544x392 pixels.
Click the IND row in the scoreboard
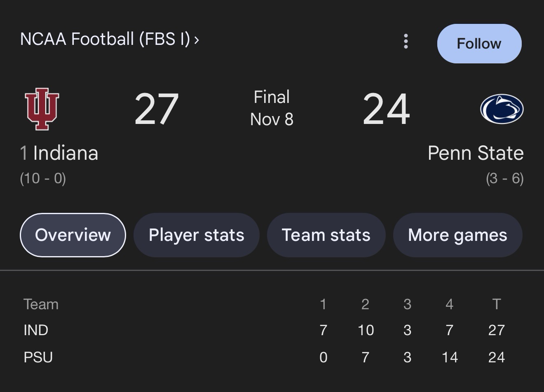click(36, 330)
